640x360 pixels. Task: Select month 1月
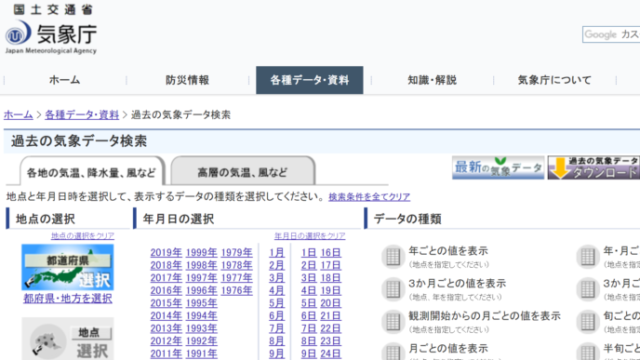point(276,253)
